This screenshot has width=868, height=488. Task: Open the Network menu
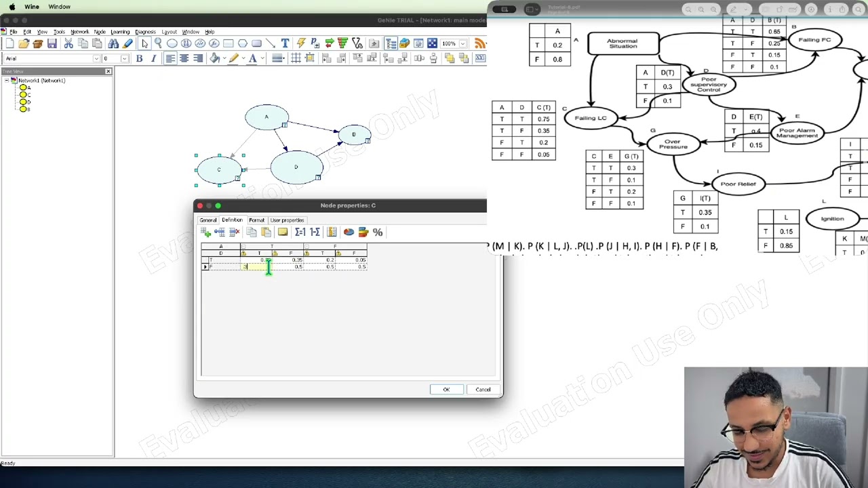coord(79,32)
